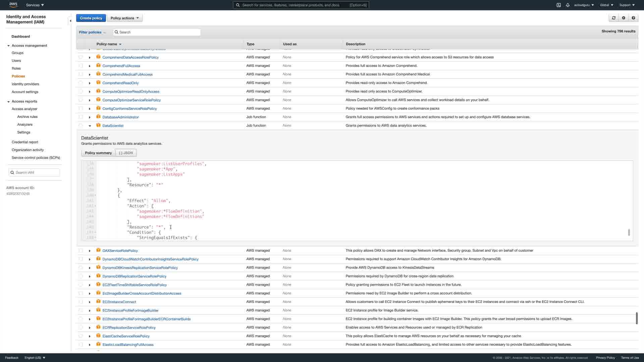The height and width of the screenshot is (362, 644).
Task: Click the DatabaseAdministrator policy box icon
Action: click(98, 117)
